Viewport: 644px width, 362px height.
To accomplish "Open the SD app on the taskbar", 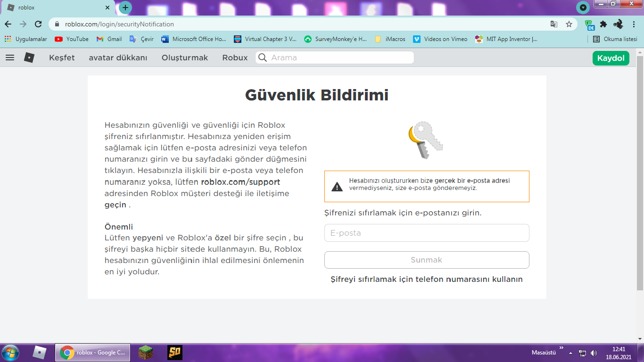I will [x=175, y=353].
